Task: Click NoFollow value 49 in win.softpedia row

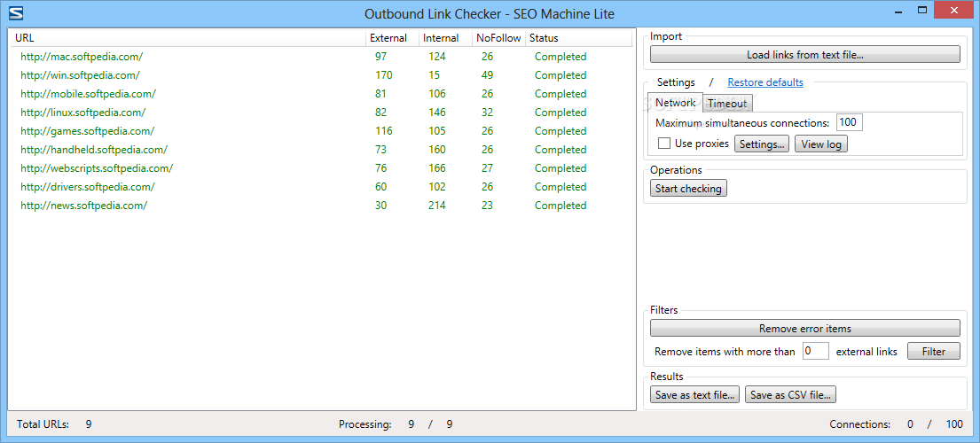Action: coord(488,75)
